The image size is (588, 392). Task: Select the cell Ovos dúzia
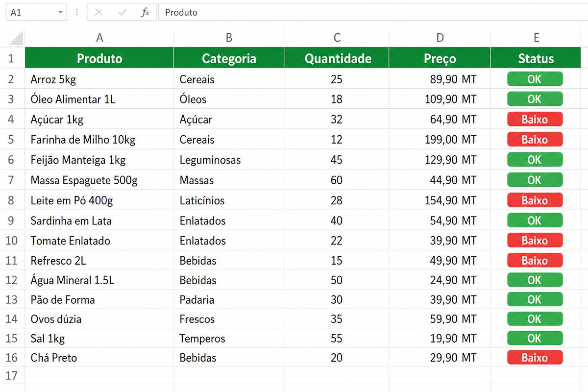click(99, 319)
